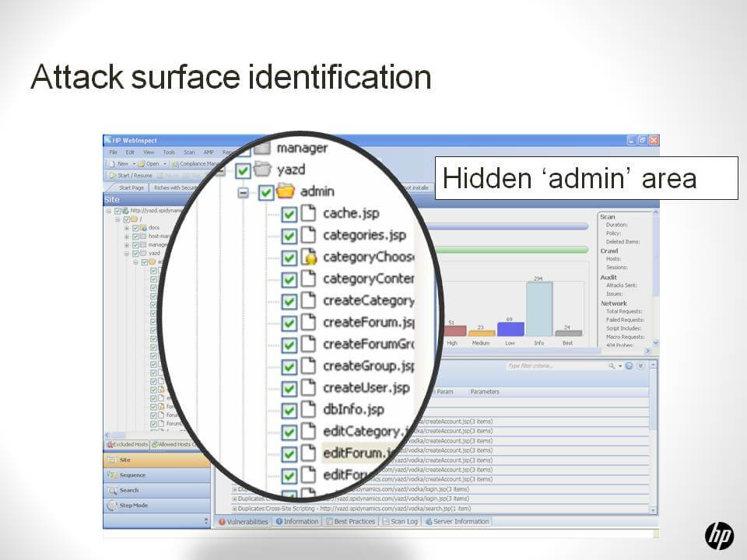Viewport: 747px width, 560px height.
Task: Click the magnified admin folder icon
Action: coord(286,191)
